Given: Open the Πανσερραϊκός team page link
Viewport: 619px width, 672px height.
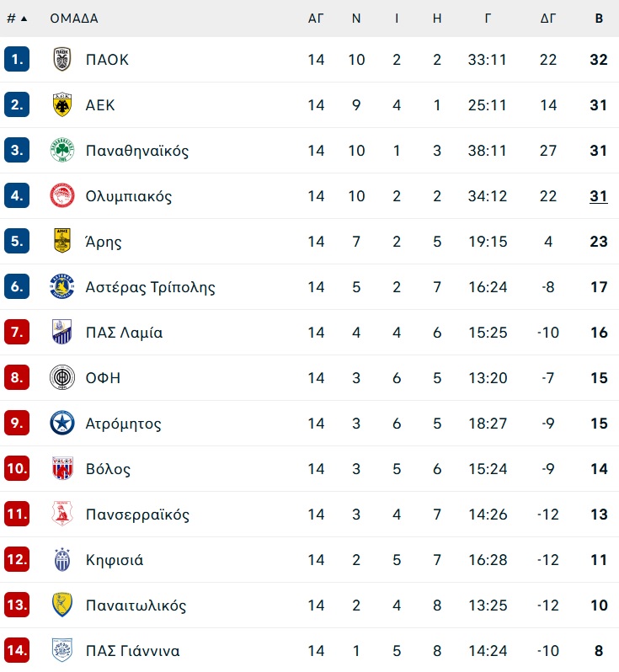Looking at the screenshot, I should 137,515.
